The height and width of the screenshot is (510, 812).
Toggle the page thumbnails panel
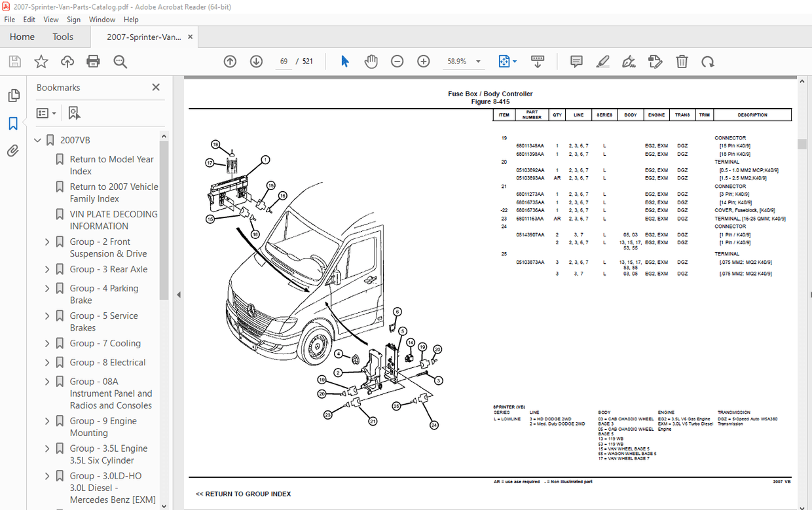(14, 95)
